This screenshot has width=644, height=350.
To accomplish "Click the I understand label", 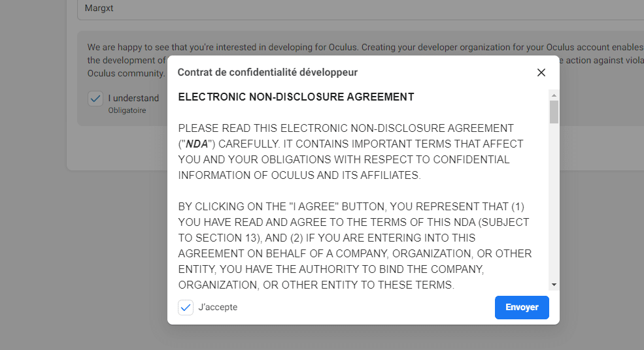I will click(x=133, y=98).
